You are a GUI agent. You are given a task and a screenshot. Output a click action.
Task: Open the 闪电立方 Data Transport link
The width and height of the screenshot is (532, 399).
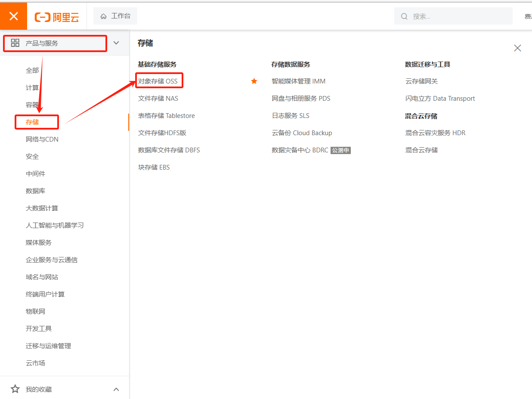pyautogui.click(x=440, y=99)
